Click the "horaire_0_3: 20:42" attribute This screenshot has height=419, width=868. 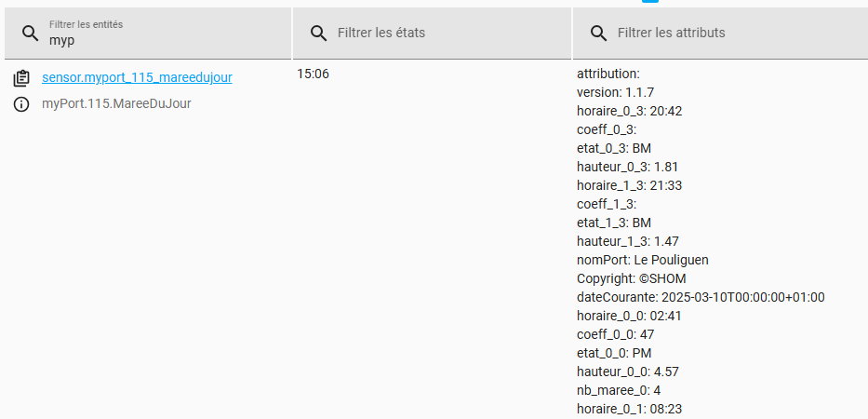coord(630,111)
